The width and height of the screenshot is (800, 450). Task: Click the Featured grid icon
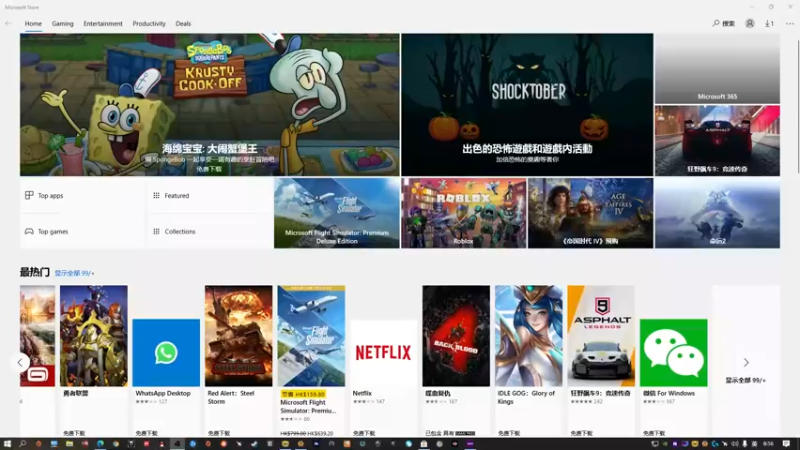pyautogui.click(x=156, y=195)
